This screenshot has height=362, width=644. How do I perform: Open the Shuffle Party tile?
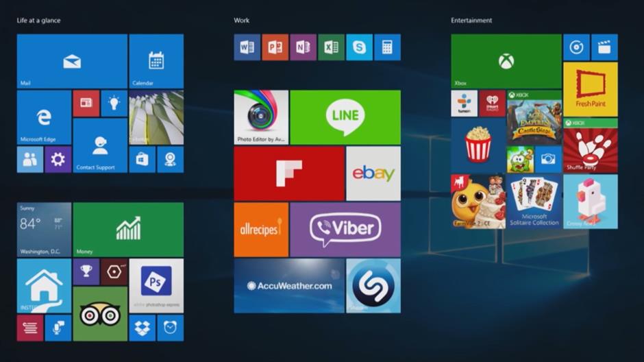[x=591, y=145]
